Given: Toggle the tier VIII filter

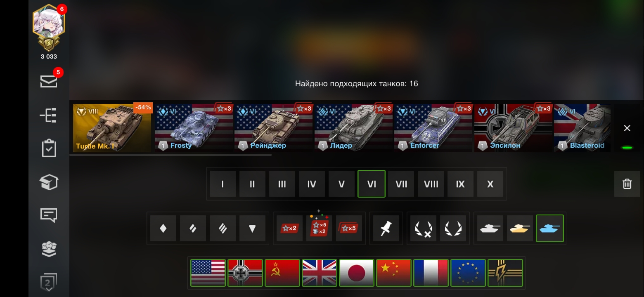Looking at the screenshot, I should tap(431, 184).
